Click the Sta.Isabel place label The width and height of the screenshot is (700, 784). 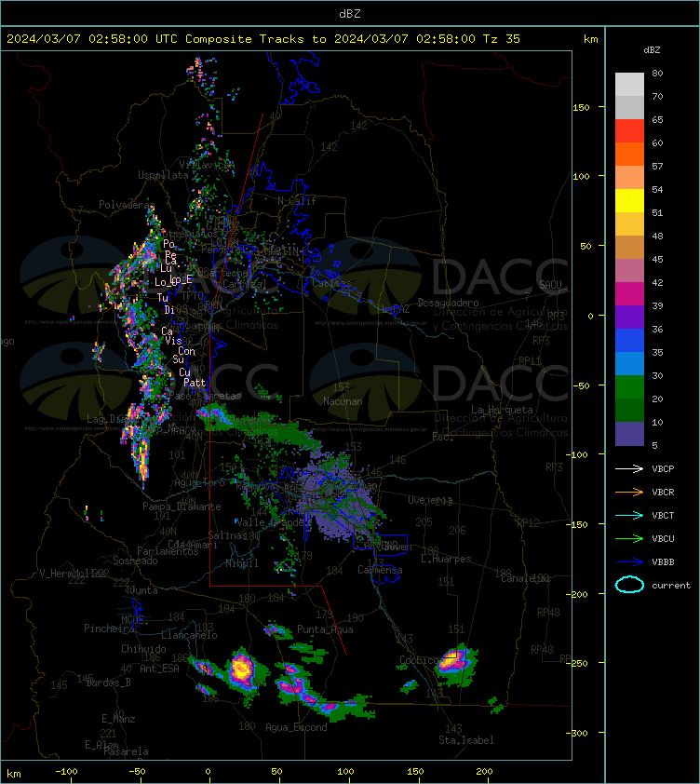466,740
